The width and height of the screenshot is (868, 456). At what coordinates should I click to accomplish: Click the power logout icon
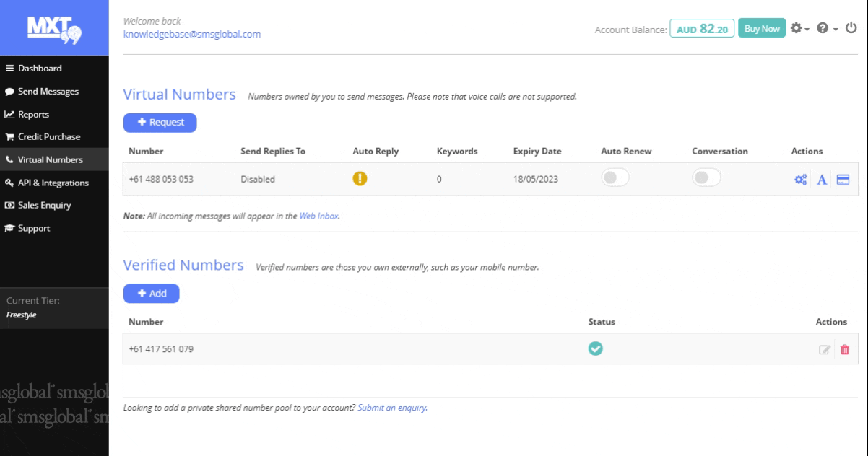851,28
